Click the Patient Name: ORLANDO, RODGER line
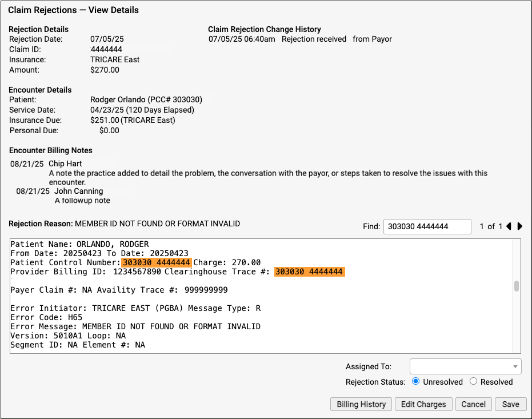 tap(80, 244)
